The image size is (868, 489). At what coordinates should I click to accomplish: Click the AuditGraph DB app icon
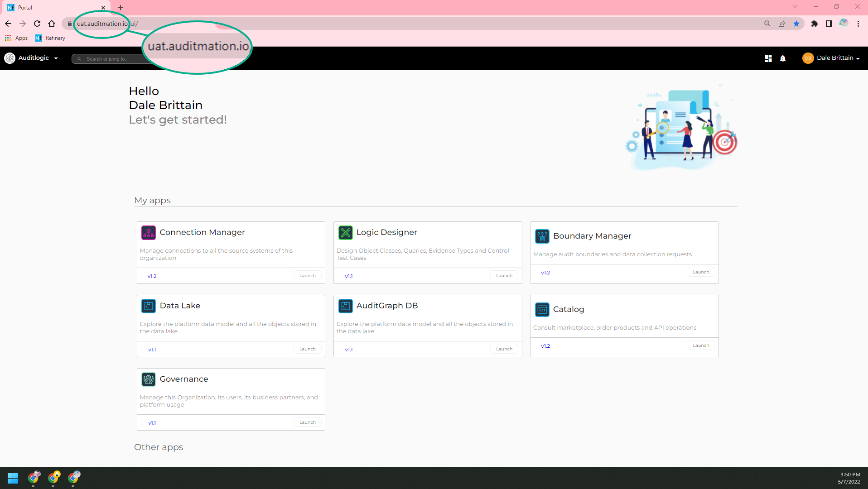click(x=345, y=306)
